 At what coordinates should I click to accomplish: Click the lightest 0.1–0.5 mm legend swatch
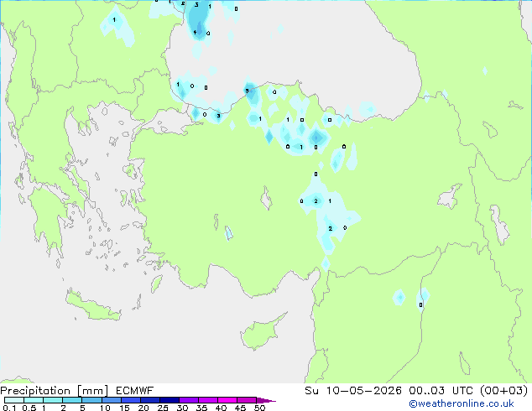[14, 400]
